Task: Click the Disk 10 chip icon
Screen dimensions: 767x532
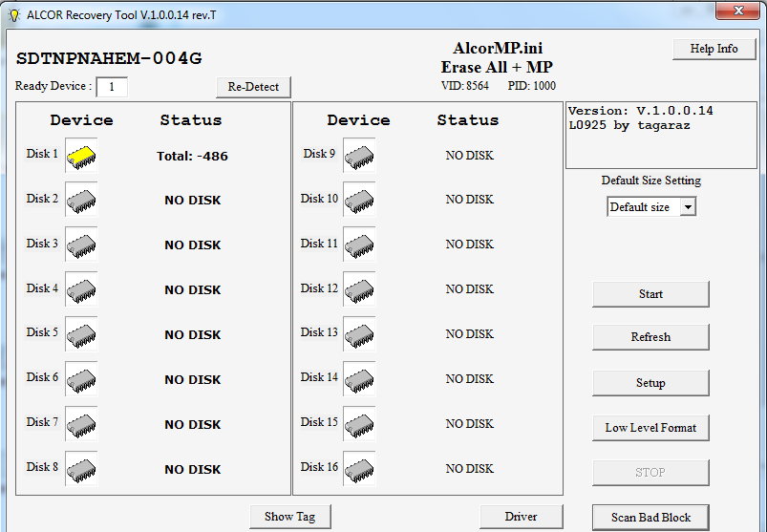Action: pos(359,200)
